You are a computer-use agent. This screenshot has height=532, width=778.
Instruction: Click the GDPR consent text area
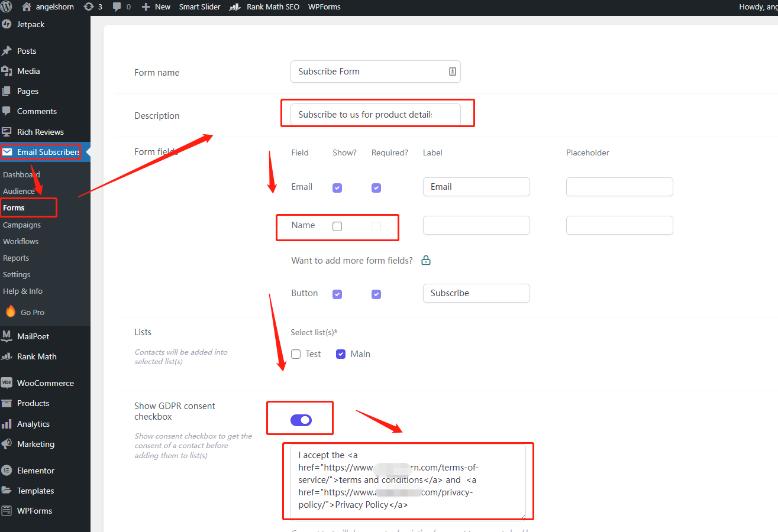click(408, 481)
